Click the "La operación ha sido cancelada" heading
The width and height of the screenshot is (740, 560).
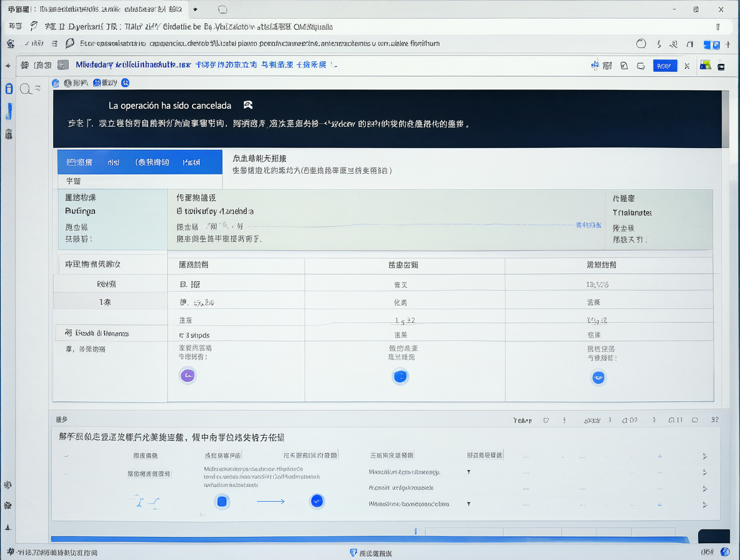pos(170,106)
